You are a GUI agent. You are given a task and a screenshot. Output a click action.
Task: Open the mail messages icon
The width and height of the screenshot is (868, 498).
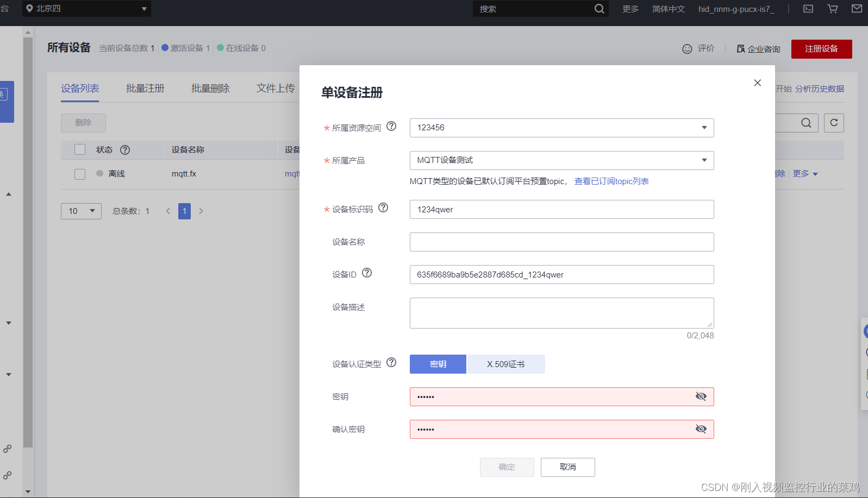pos(857,9)
